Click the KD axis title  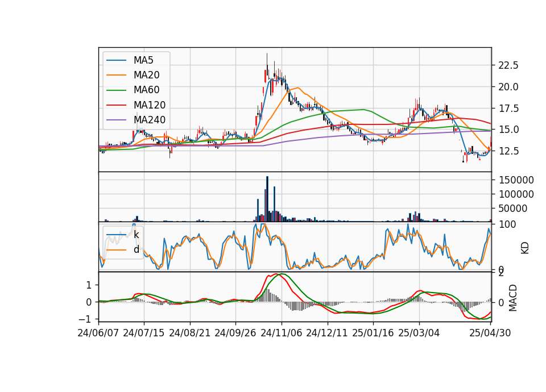[x=525, y=248]
